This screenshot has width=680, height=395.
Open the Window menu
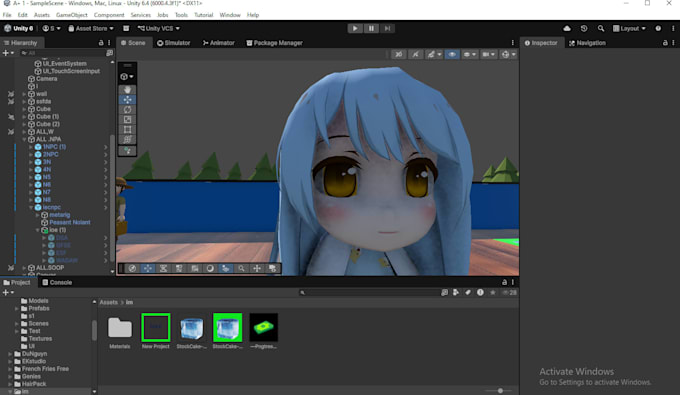point(230,15)
